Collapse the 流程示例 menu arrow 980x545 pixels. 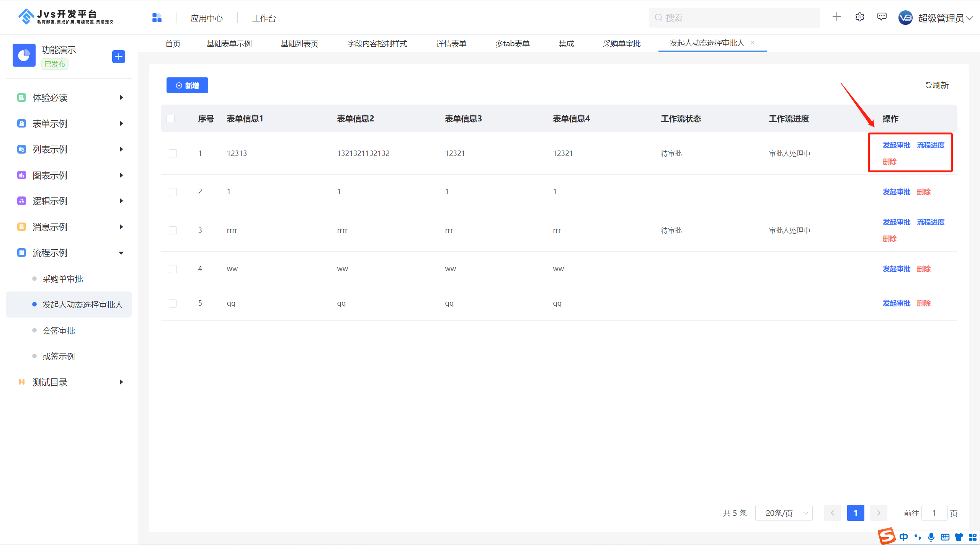coord(121,253)
